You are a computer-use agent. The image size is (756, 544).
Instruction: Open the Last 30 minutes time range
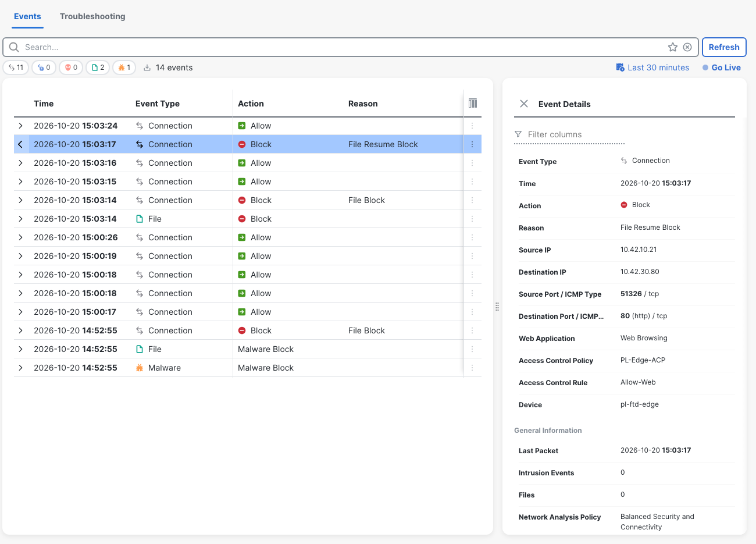coord(652,67)
